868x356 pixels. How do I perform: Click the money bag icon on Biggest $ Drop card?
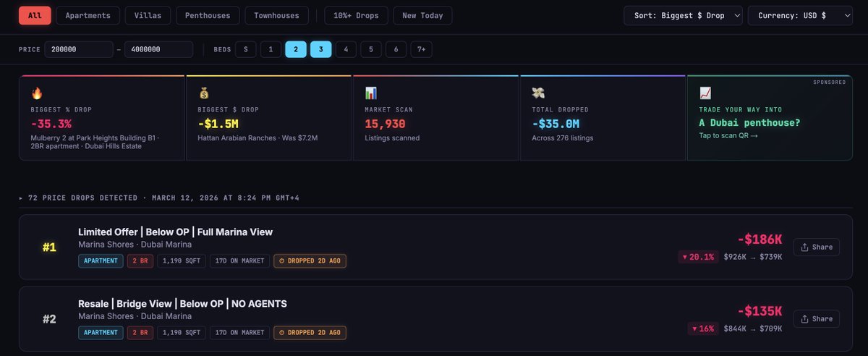[203, 93]
